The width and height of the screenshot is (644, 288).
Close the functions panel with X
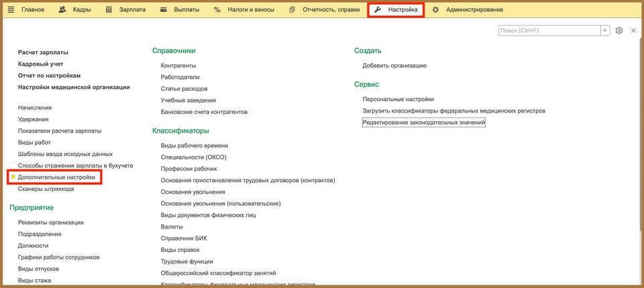(x=633, y=31)
